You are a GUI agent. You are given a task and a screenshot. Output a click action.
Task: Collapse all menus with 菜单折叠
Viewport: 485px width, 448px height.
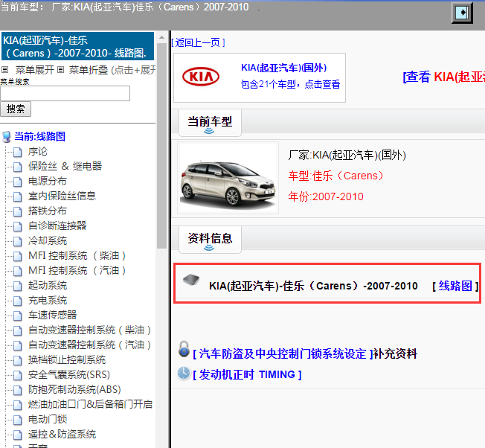[89, 70]
